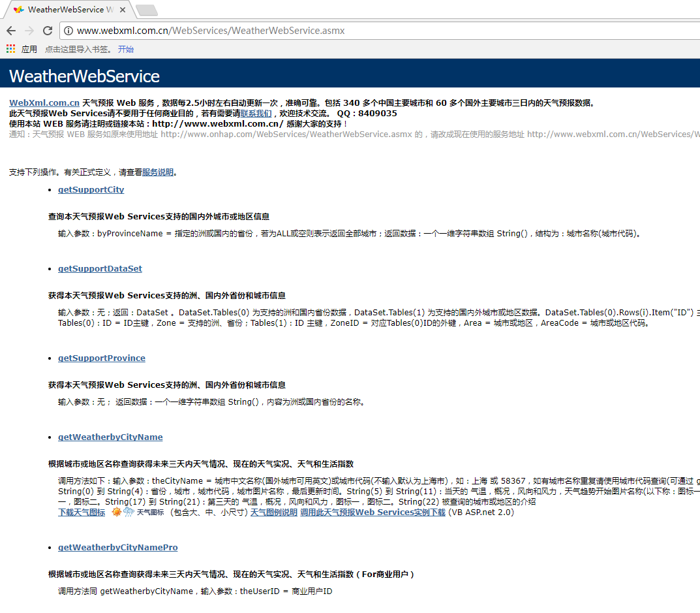Click the sun weather icon image
700x613 pixels.
tap(117, 512)
